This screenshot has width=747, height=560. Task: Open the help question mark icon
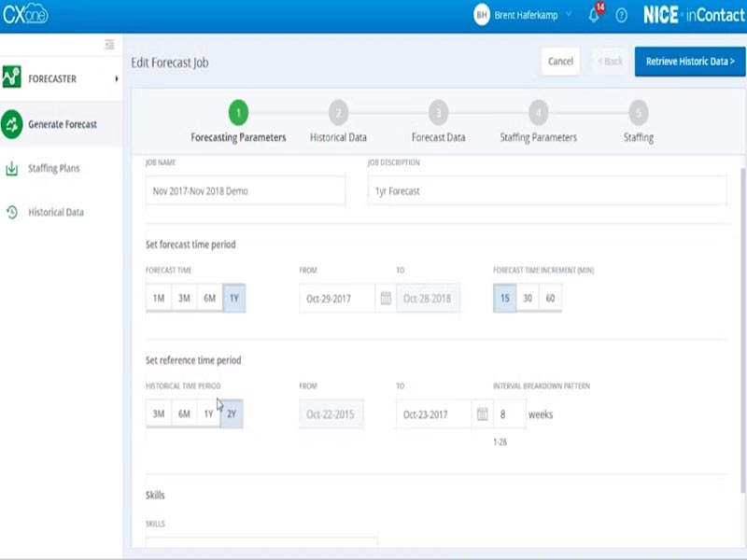click(x=622, y=16)
